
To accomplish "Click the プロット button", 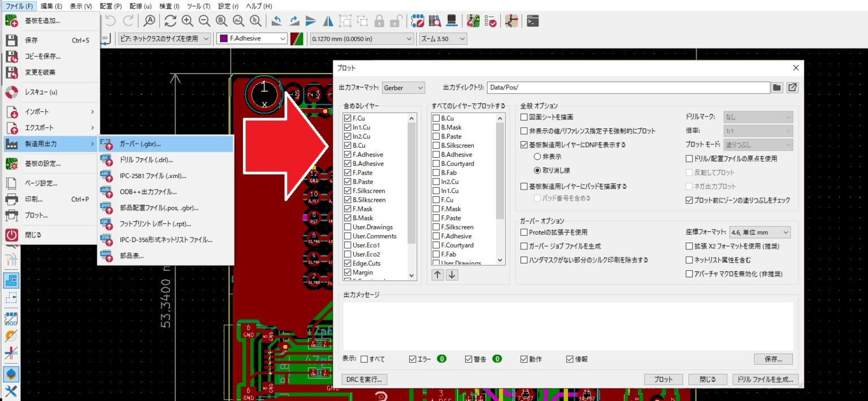I will 663,379.
